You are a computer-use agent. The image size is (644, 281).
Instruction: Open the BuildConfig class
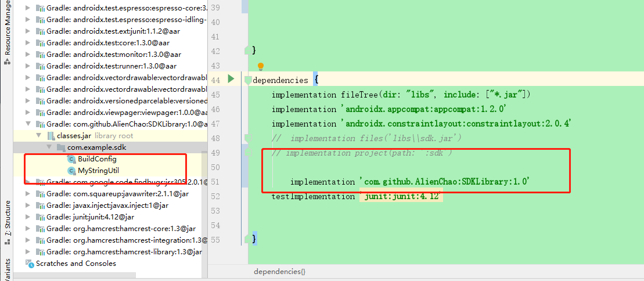(x=97, y=159)
